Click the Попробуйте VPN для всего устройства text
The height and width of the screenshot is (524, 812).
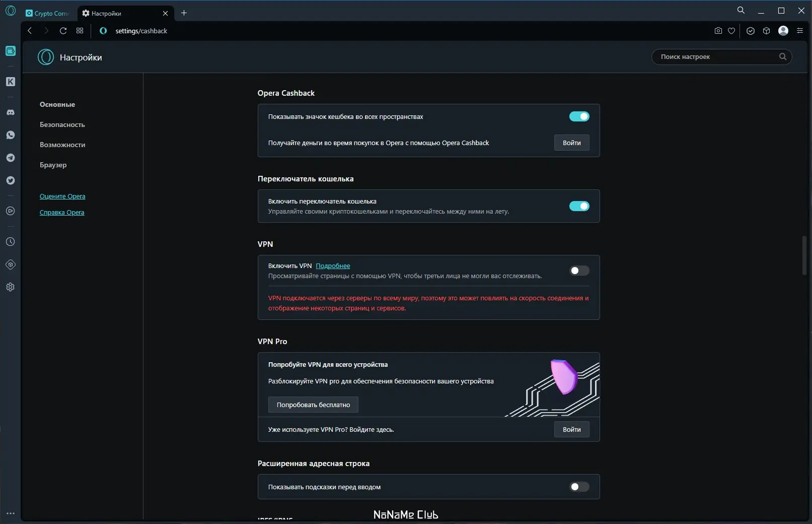point(328,364)
